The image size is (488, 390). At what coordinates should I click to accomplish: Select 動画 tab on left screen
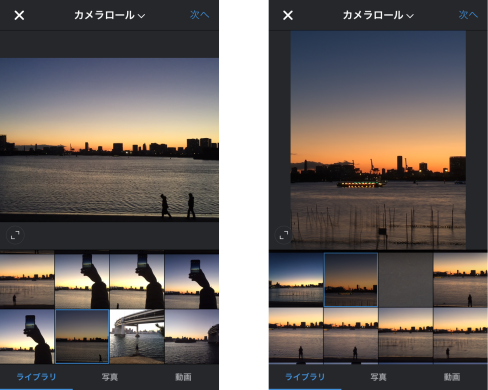click(183, 377)
